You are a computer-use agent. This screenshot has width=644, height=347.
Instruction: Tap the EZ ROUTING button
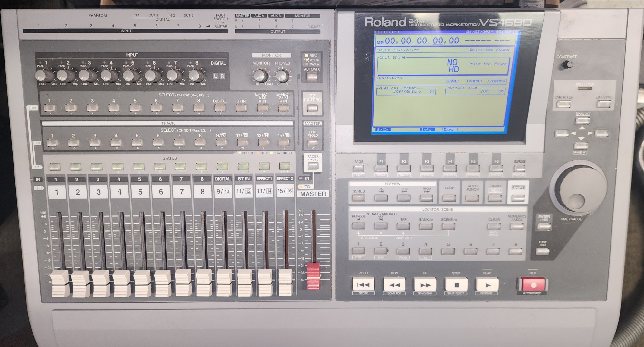click(312, 108)
